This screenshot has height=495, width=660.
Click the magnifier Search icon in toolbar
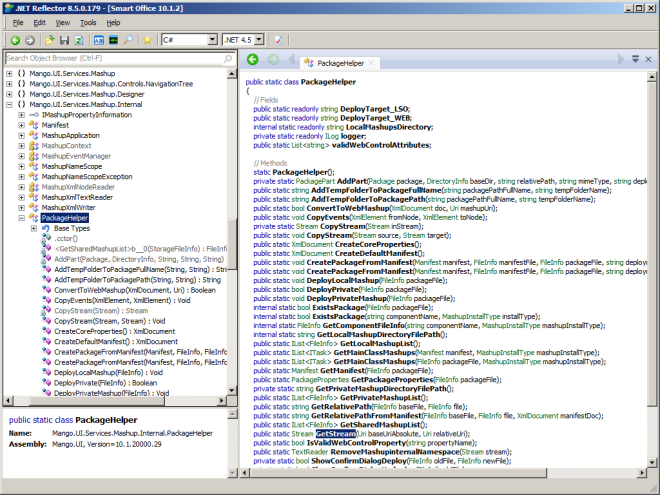click(129, 40)
